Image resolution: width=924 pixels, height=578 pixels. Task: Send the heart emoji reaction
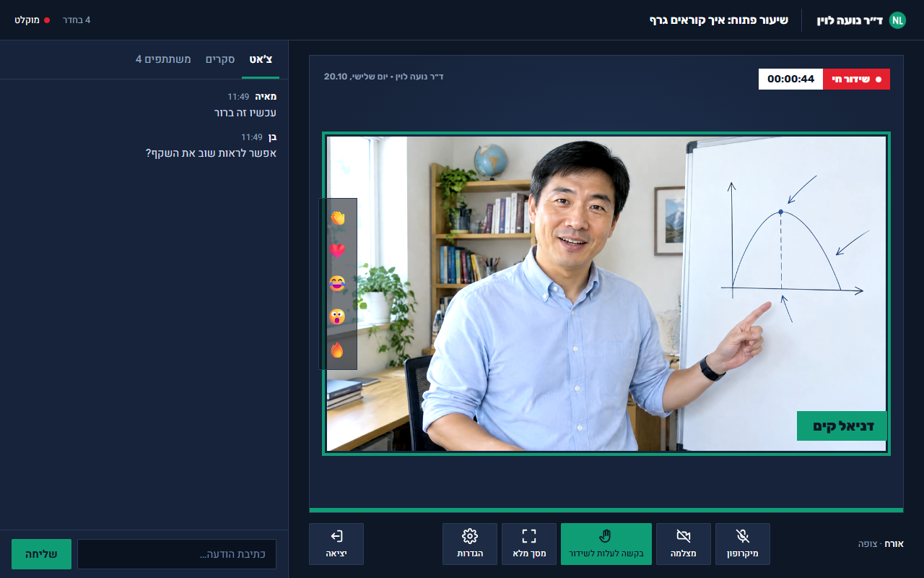click(337, 251)
